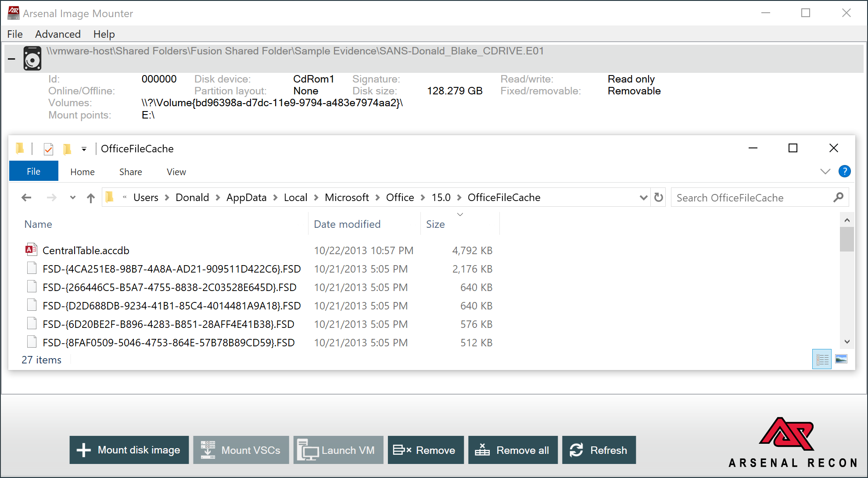868x478 pixels.
Task: Switch to large thumbnails view layout
Action: point(841,359)
